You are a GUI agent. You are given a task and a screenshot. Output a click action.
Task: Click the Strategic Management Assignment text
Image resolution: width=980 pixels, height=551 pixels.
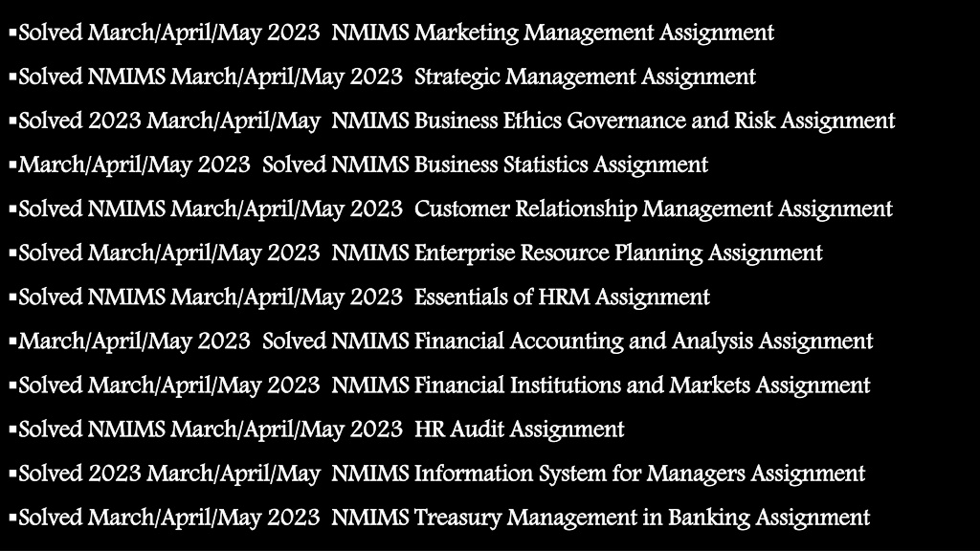point(585,77)
